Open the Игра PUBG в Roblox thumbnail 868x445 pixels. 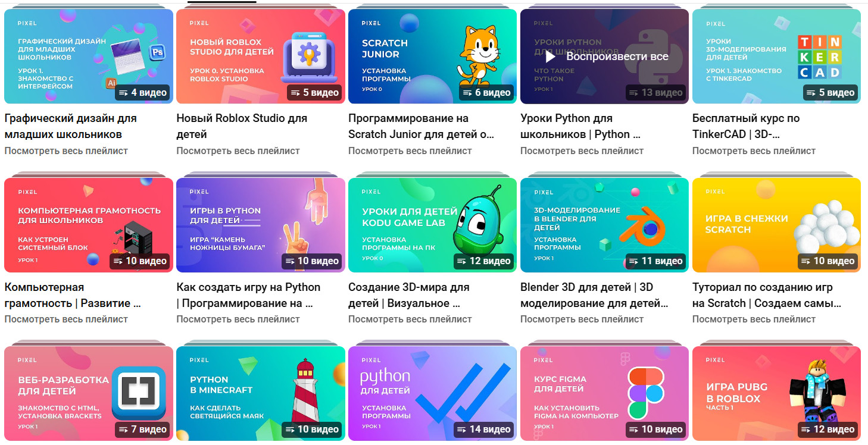776,393
